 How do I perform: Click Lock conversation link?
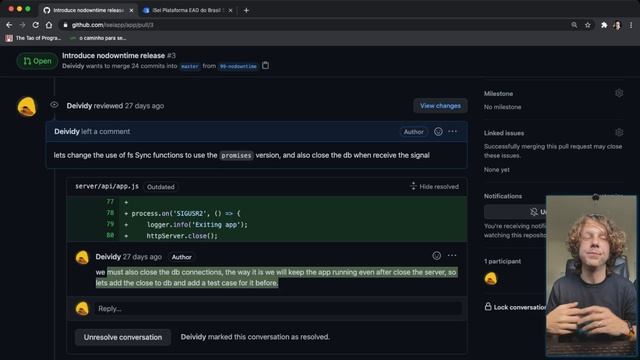tap(515, 307)
